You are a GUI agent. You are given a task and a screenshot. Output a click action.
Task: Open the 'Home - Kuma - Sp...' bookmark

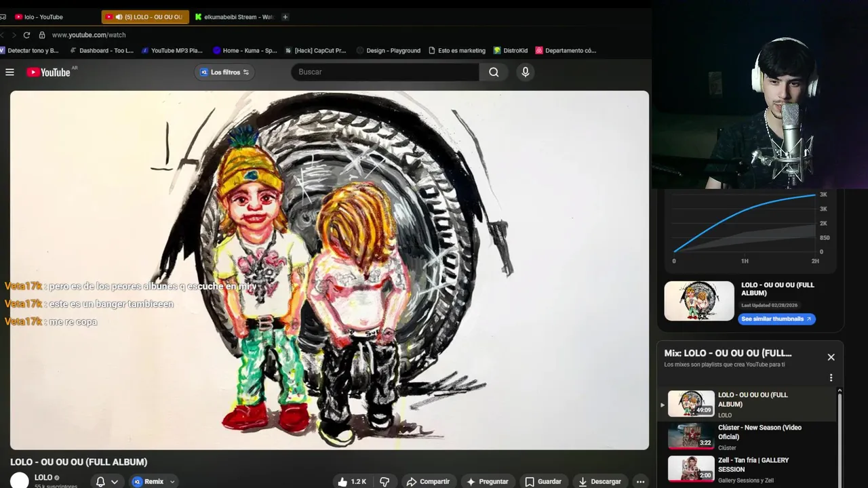[x=245, y=50]
